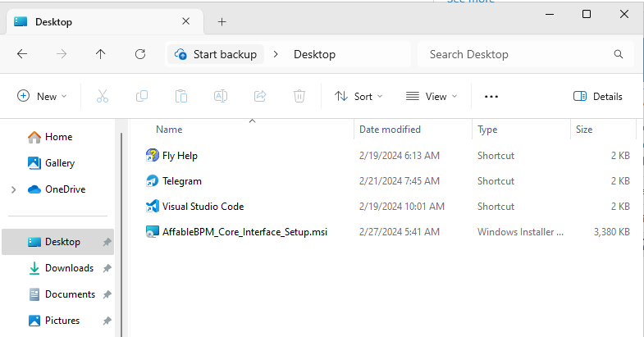Open the New item dropdown
The image size is (644, 337).
tap(42, 96)
